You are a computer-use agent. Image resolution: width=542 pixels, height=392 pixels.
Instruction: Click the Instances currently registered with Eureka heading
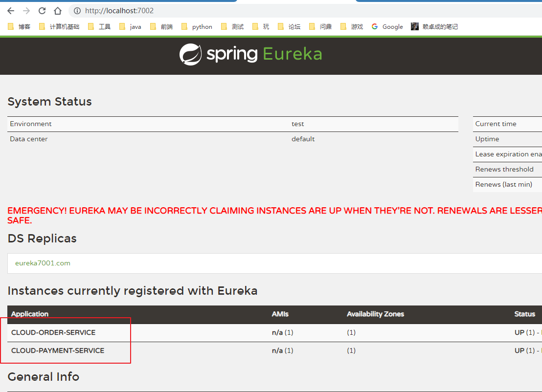tap(133, 291)
